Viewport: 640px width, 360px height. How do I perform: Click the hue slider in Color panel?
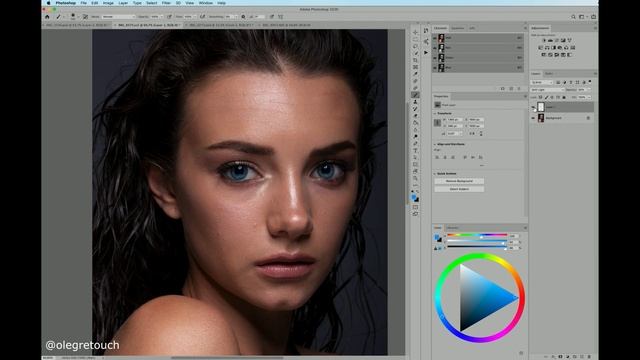pyautogui.click(x=477, y=235)
